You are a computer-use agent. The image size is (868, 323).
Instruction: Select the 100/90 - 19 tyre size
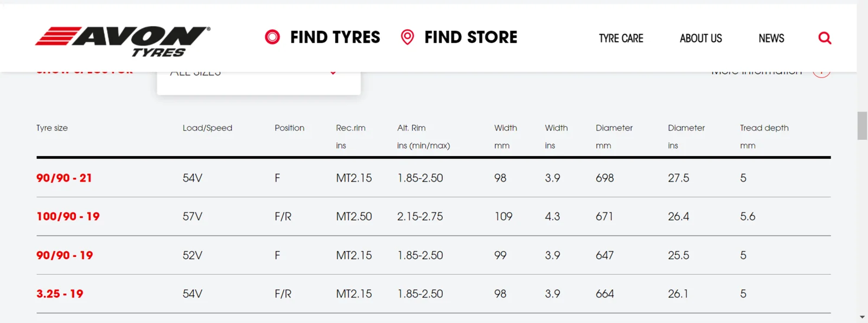(x=68, y=216)
